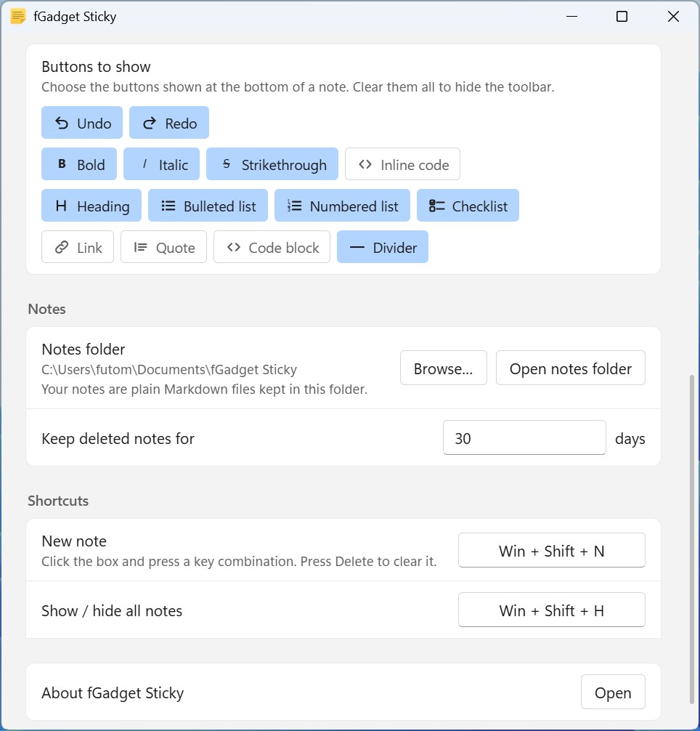Screen dimensions: 700x731
Task: Disable the Bold button chip
Action: point(79,164)
